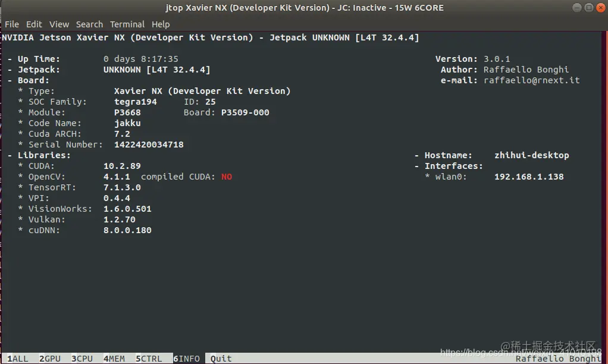Image resolution: width=608 pixels, height=364 pixels.
Task: Click the window title bar text
Action: coord(305,8)
